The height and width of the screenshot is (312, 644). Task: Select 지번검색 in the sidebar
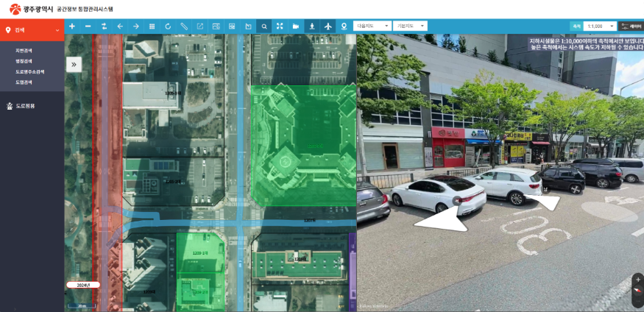click(24, 51)
